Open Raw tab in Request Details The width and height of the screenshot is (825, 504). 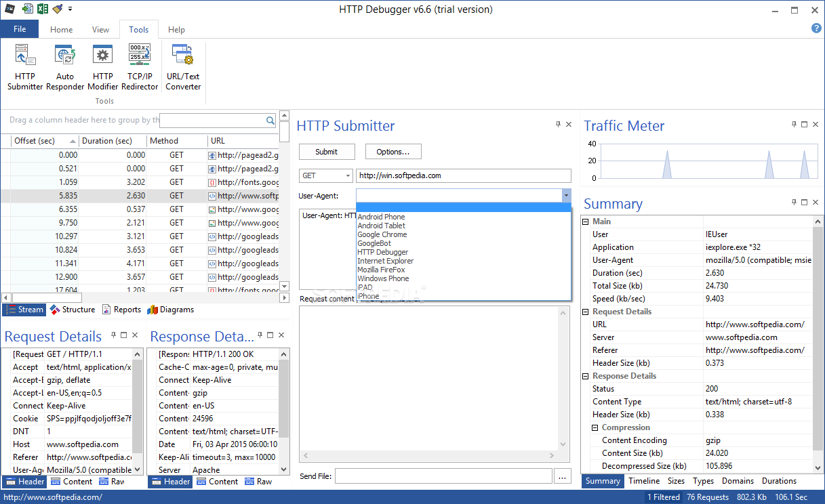111,482
